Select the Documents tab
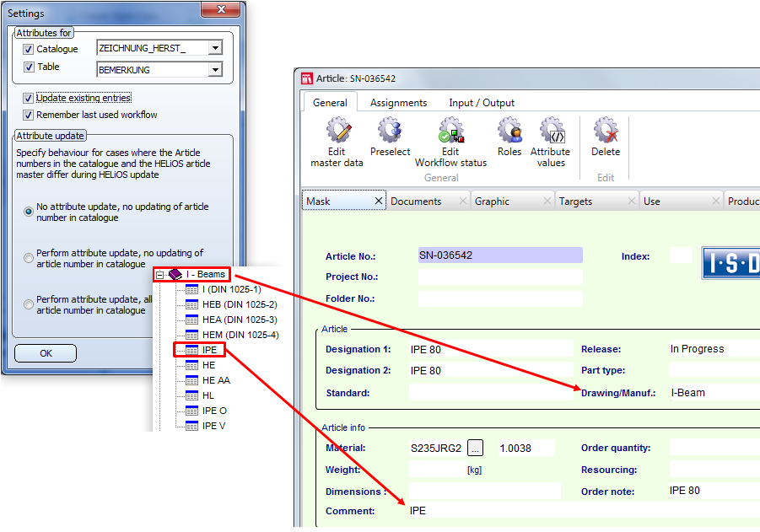The image size is (760, 532). click(x=428, y=201)
